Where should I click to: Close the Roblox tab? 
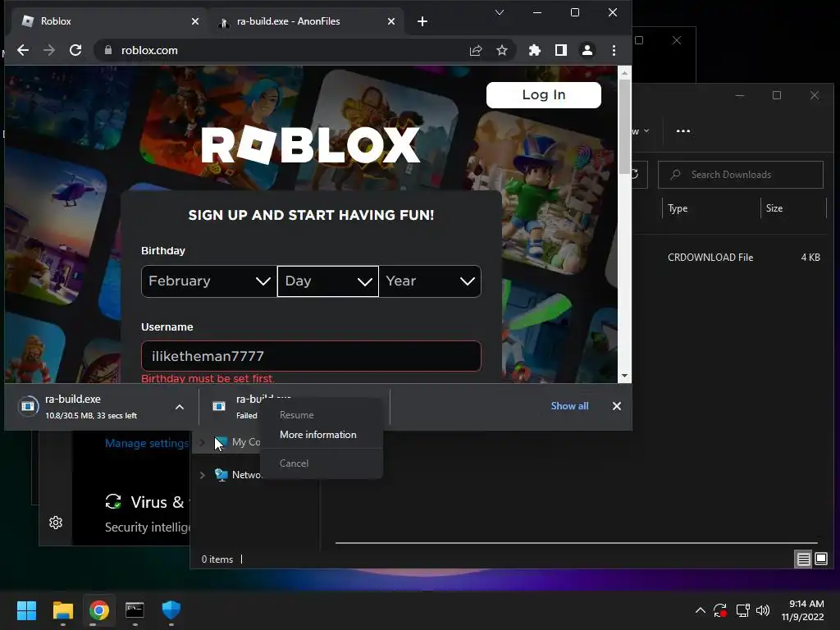[x=195, y=21]
